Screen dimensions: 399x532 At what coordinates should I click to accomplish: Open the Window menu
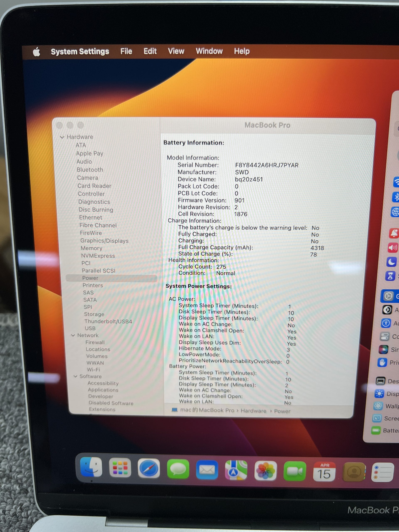pyautogui.click(x=209, y=51)
